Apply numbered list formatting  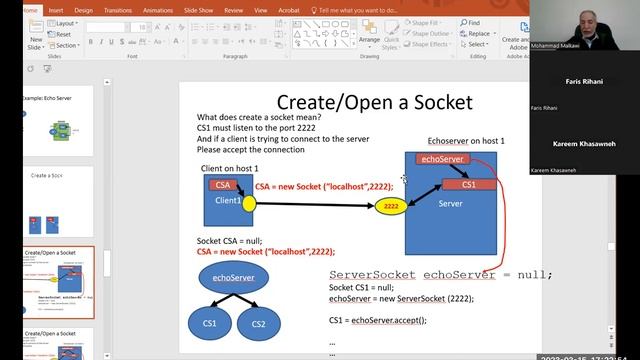[x=211, y=27]
